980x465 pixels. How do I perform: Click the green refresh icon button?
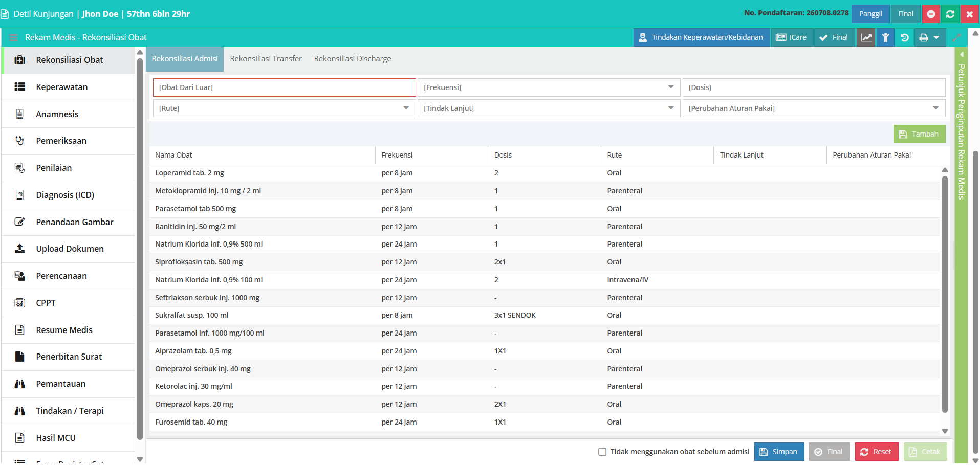tap(950, 14)
